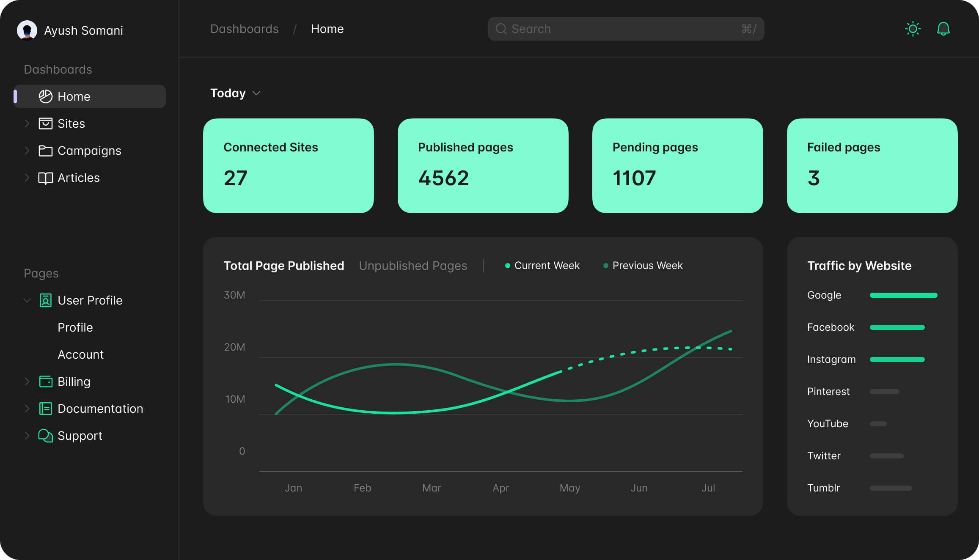
Task: Switch to the Unpublished Pages tab
Action: pyautogui.click(x=413, y=266)
